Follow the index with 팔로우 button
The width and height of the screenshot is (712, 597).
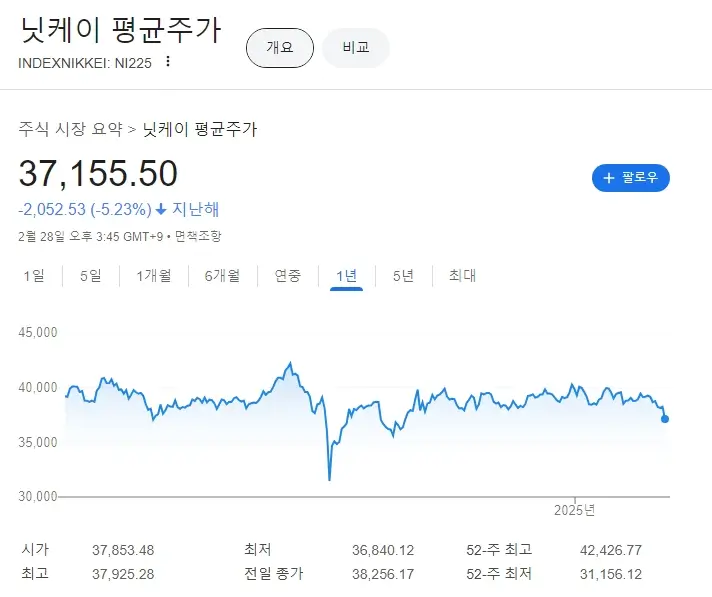[x=631, y=178]
